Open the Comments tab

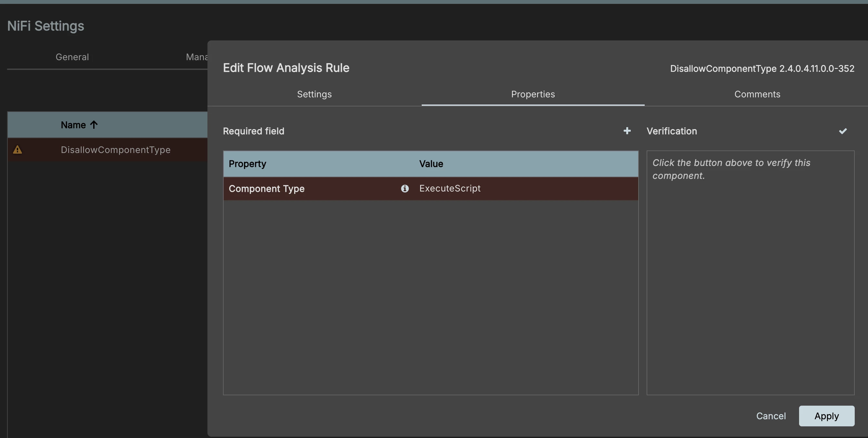[x=757, y=94]
